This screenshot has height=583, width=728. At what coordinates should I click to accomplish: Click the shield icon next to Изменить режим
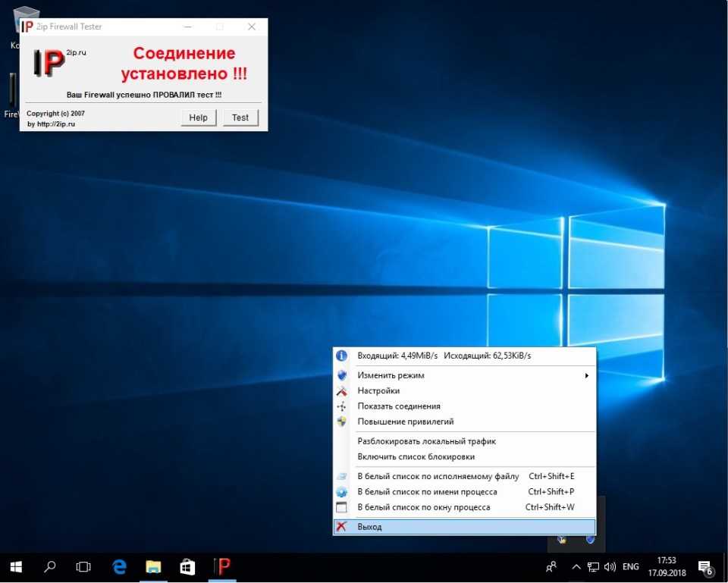[341, 375]
